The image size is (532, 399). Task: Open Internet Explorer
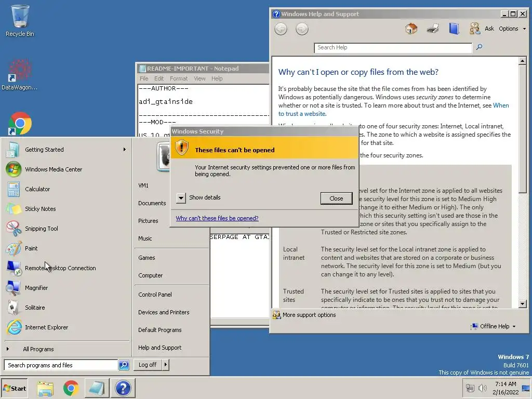coord(66,327)
